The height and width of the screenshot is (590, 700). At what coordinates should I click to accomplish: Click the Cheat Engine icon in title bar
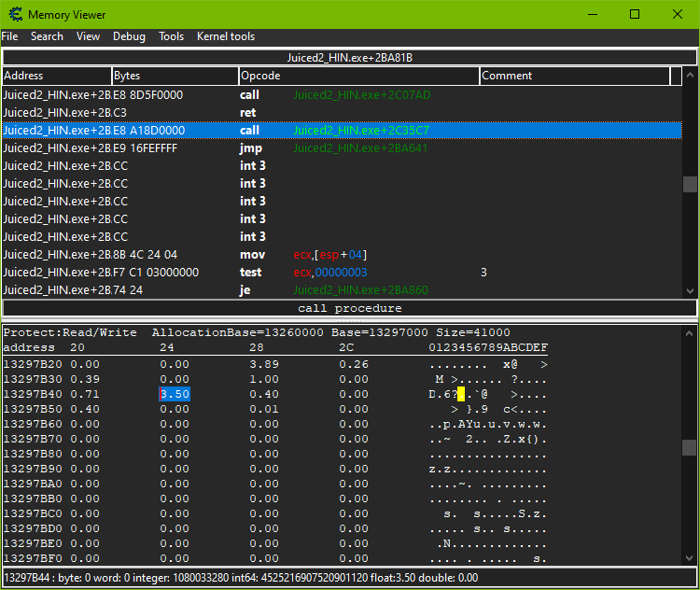pos(14,14)
